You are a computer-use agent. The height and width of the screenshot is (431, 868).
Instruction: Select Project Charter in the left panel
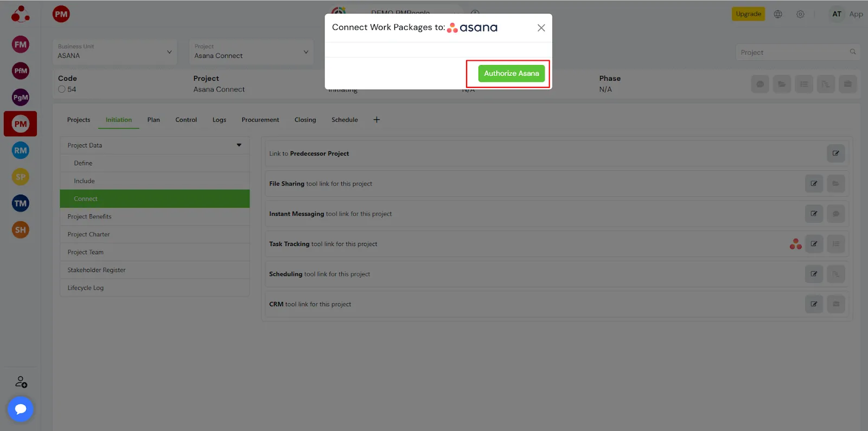click(88, 234)
